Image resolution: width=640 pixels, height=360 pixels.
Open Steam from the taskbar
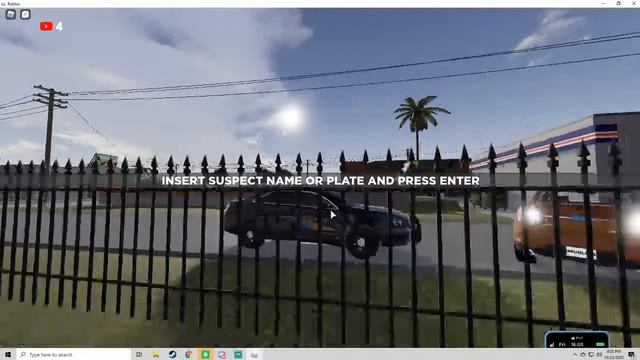172,355
